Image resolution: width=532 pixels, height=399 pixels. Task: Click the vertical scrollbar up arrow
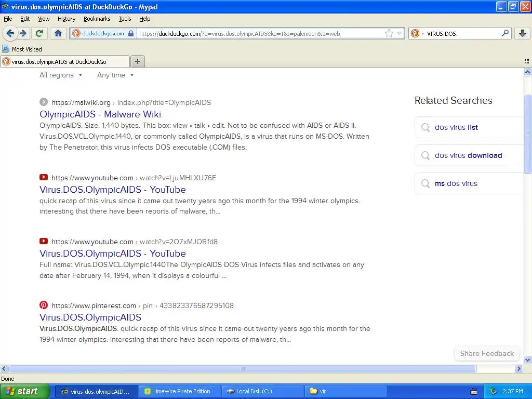pos(527,72)
